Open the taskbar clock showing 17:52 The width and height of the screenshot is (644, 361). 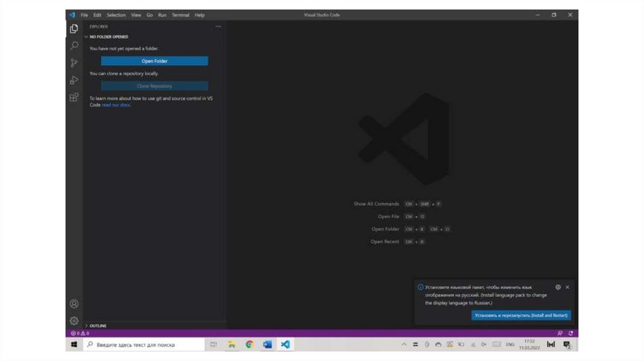point(530,345)
